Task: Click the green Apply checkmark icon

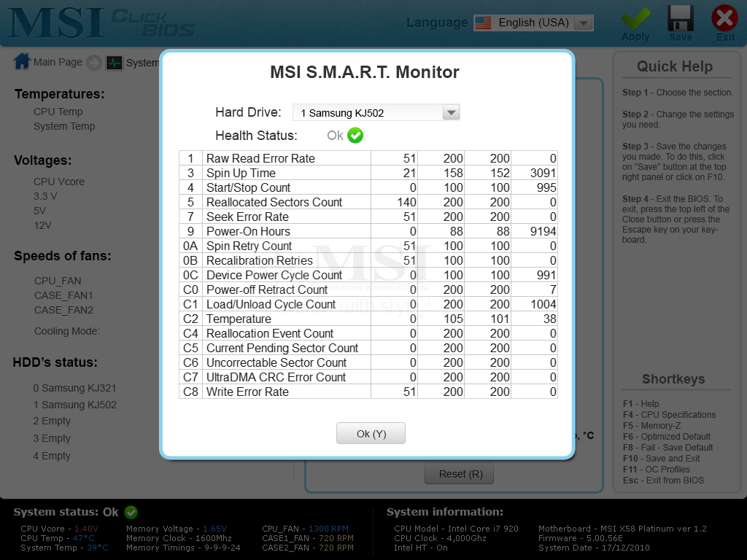Action: coord(636,19)
